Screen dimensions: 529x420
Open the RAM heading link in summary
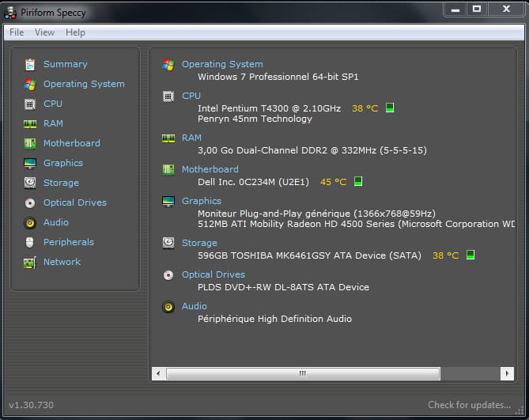pos(191,138)
